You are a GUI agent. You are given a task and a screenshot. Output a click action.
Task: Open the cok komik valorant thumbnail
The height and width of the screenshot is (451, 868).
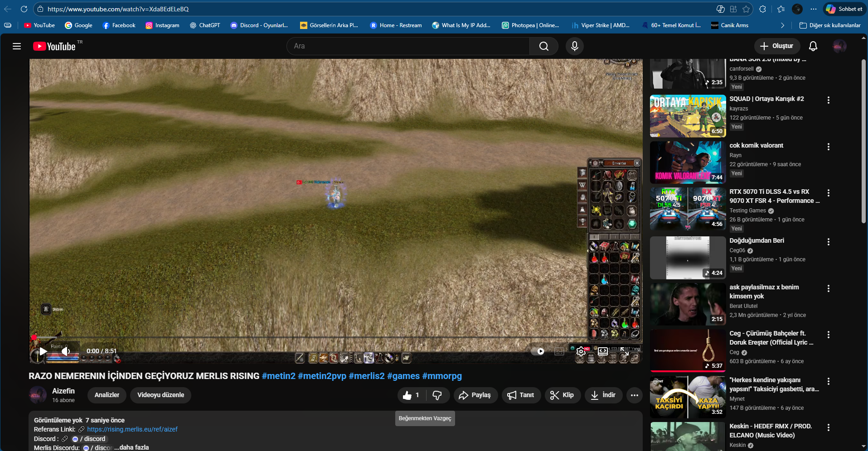(x=688, y=163)
